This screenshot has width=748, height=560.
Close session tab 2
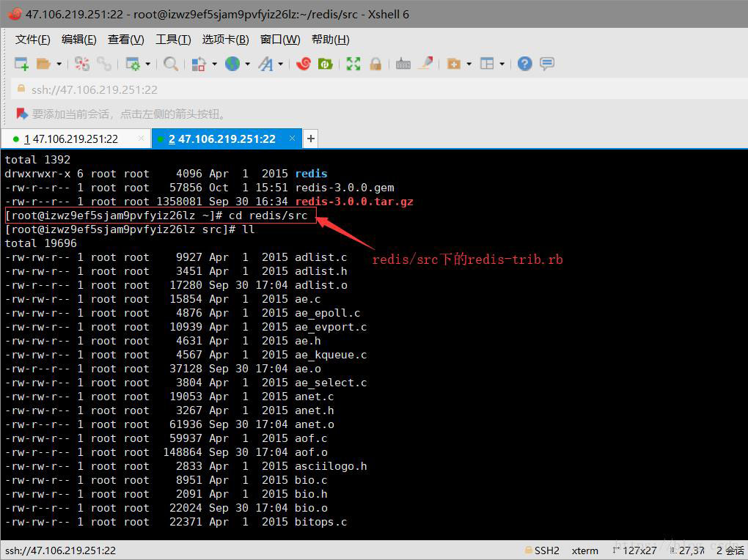[292, 139]
